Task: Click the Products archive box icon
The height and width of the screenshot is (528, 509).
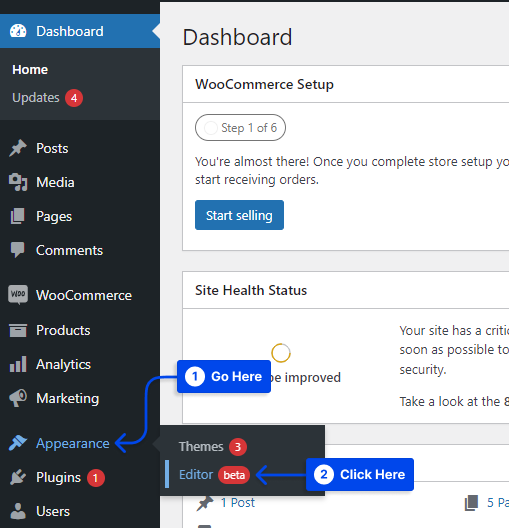Action: 18,330
